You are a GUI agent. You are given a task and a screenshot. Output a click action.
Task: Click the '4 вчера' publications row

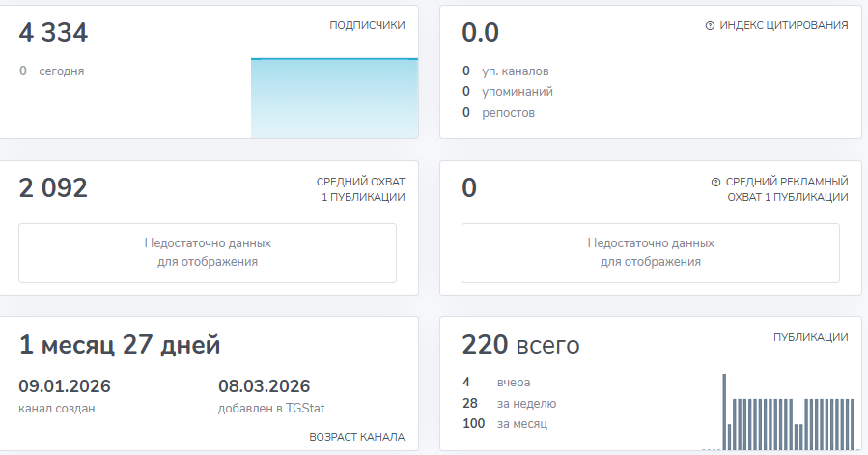coord(496,383)
